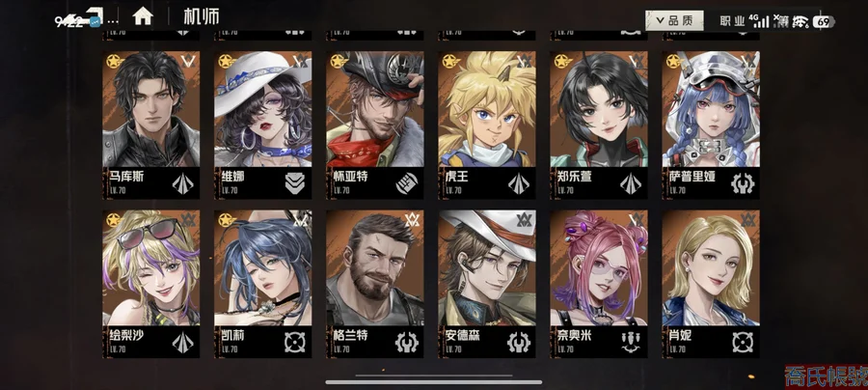
Task: Select the 格兰特 character card
Action: 375,283
